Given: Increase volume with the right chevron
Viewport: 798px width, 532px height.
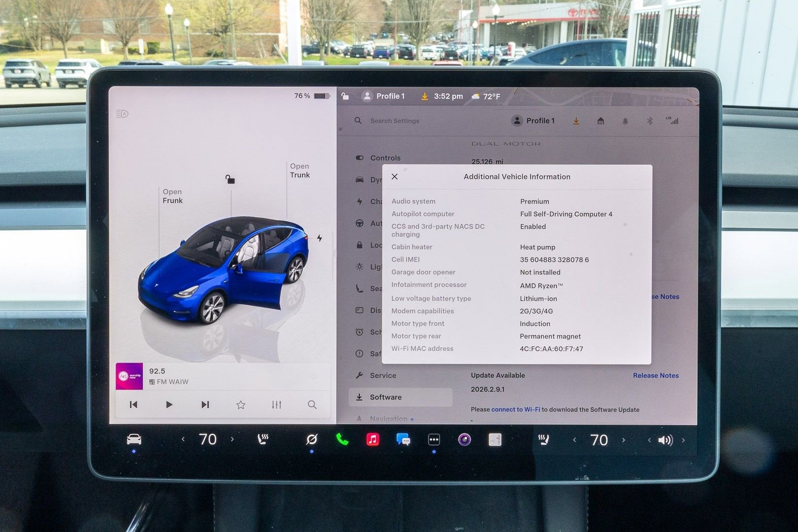Looking at the screenshot, I should pyautogui.click(x=683, y=440).
